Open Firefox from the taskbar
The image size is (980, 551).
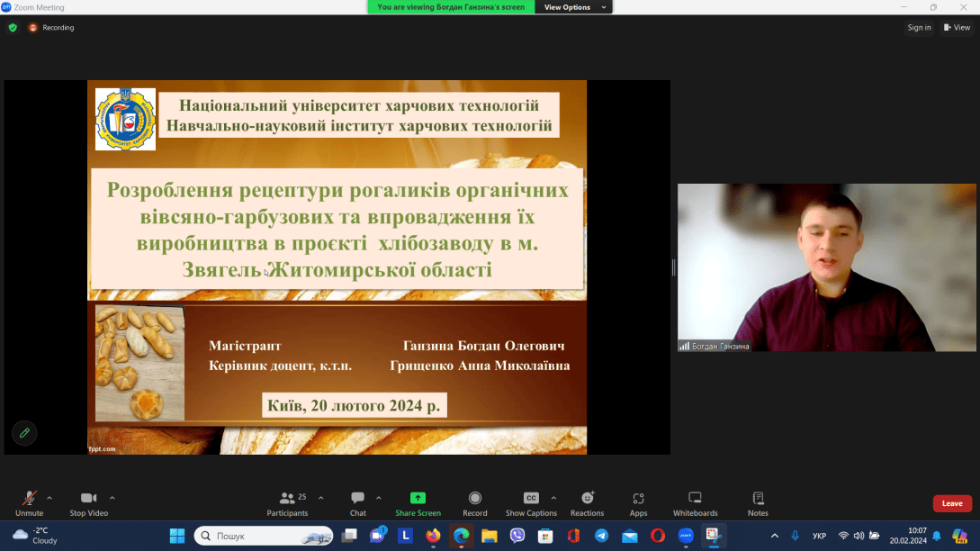[x=433, y=536]
